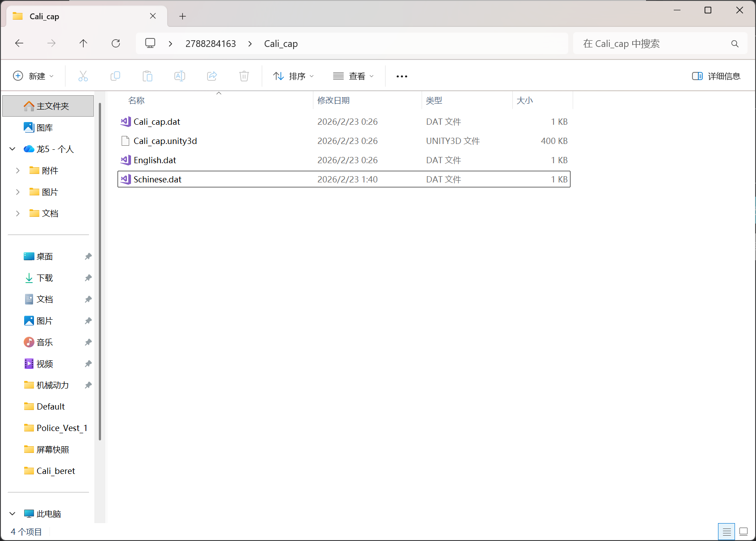This screenshot has width=756, height=541.
Task: Open a new tab with plus button
Action: point(182,17)
